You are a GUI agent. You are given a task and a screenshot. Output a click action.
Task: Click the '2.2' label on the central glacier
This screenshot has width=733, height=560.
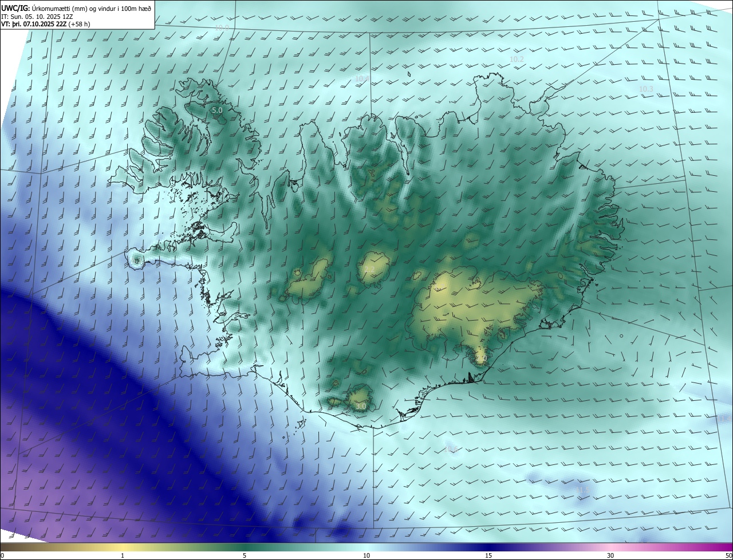[369, 269]
